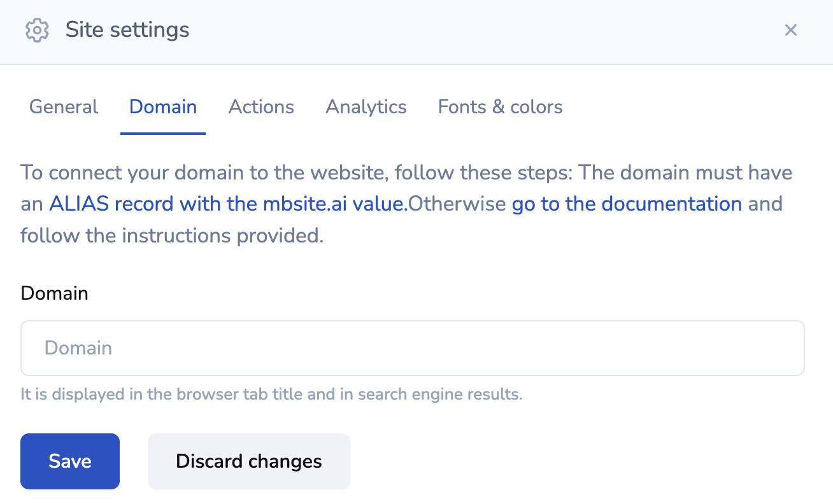The height and width of the screenshot is (504, 833).
Task: Close the Site settings dialog
Action: [791, 30]
